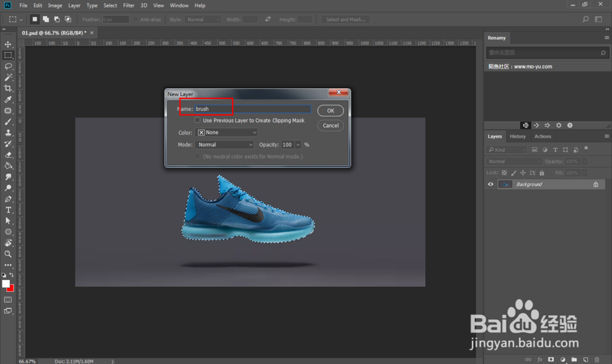This screenshot has height=364, width=612.
Task: Toggle Lock image pixels brush icon
Action: coord(513,173)
